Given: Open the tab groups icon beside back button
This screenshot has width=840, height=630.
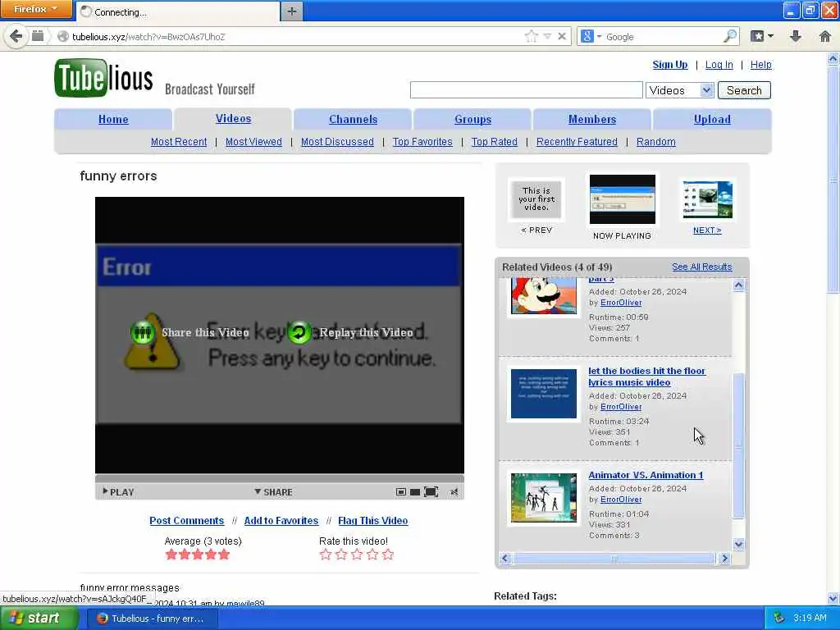Looking at the screenshot, I should (x=38, y=36).
